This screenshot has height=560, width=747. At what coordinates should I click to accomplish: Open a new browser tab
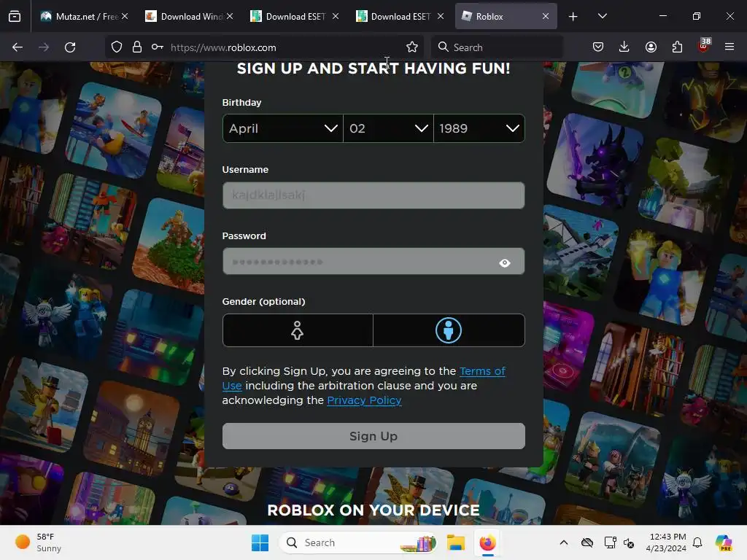573,17
